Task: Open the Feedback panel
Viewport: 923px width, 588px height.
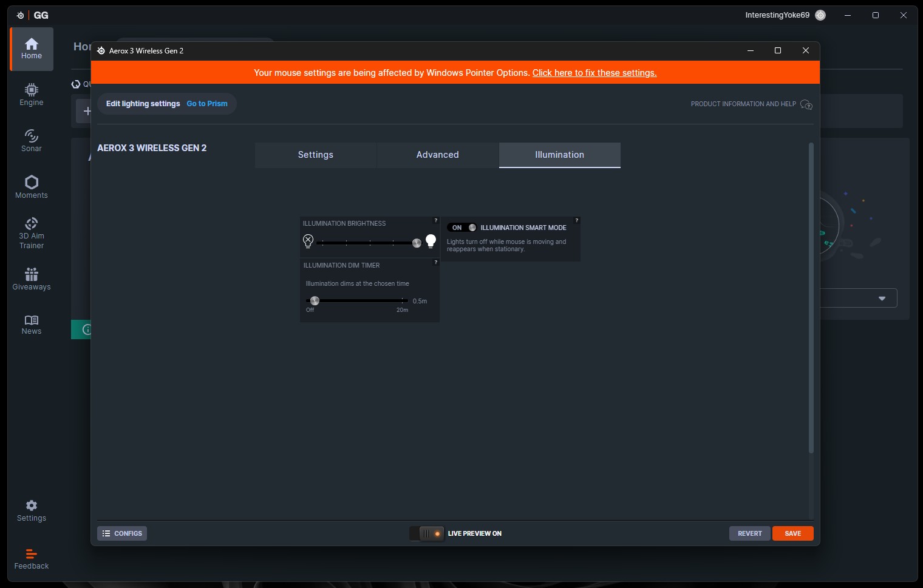Action: (32, 559)
